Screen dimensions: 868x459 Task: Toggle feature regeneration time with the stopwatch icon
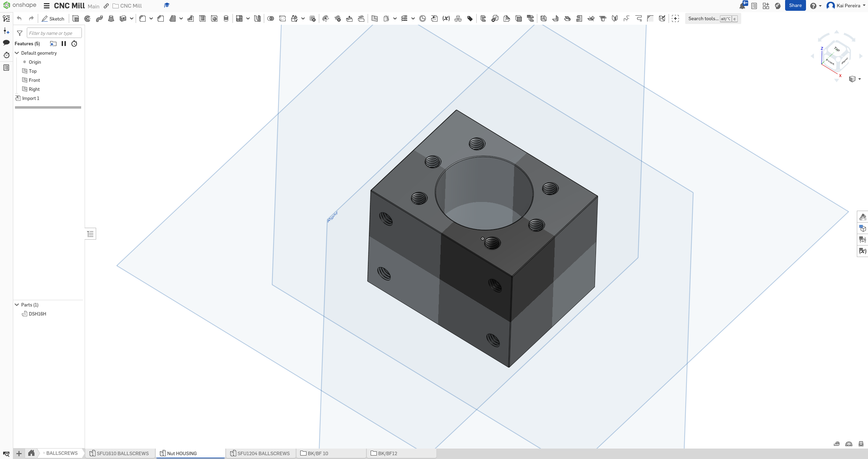(74, 44)
